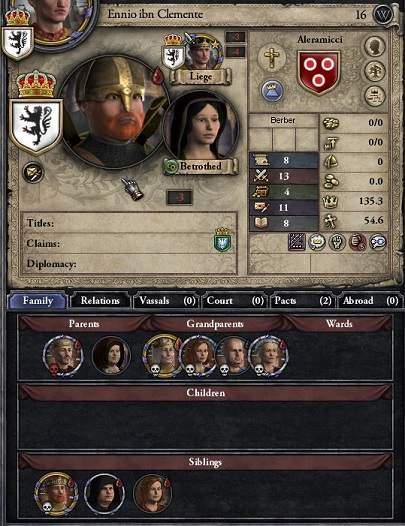Click the round icon below the lion shield
The width and height of the screenshot is (405, 526).
click(33, 173)
